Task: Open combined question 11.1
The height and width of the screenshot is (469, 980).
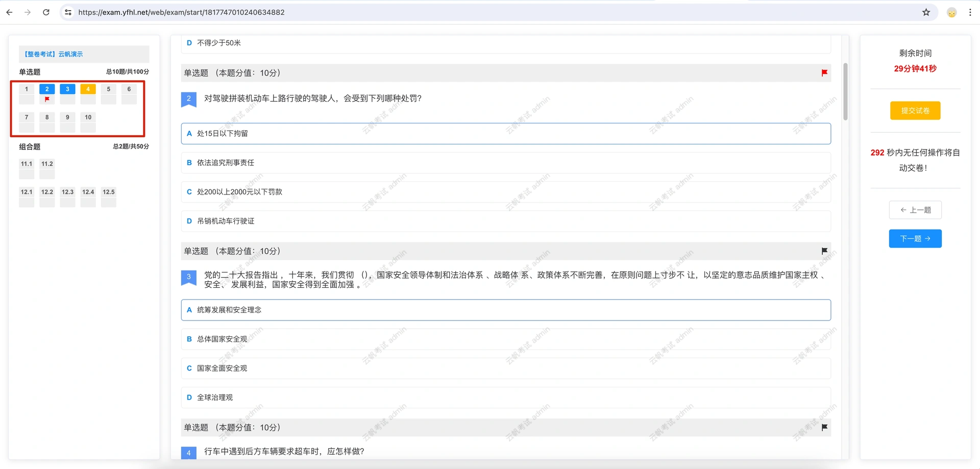Action: 27,168
